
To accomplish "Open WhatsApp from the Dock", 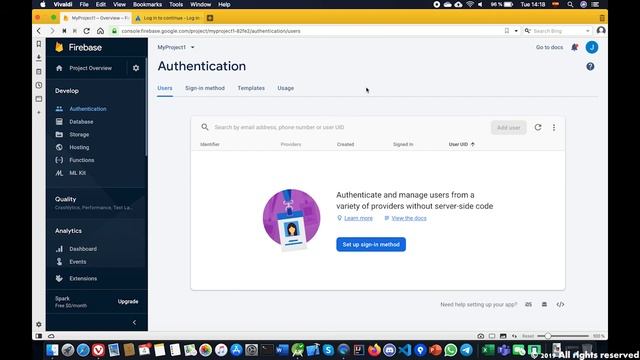I will (451, 350).
